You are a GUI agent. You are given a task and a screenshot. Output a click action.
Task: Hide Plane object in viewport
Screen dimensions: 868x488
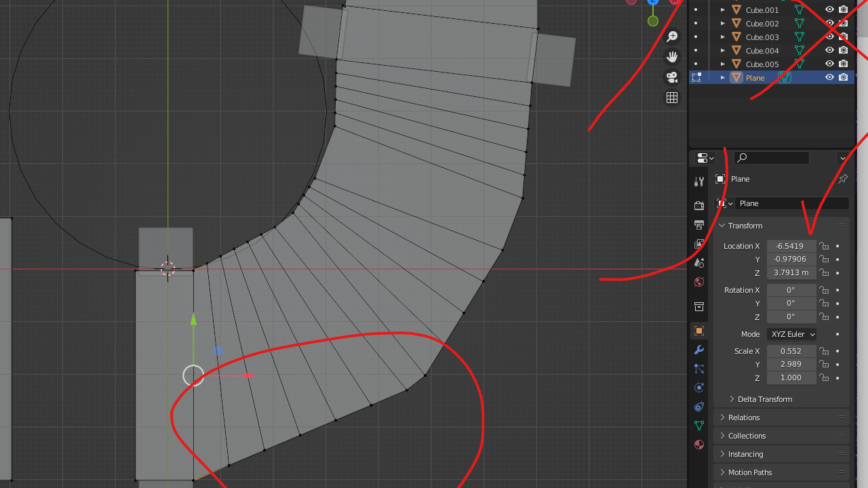pyautogui.click(x=829, y=77)
